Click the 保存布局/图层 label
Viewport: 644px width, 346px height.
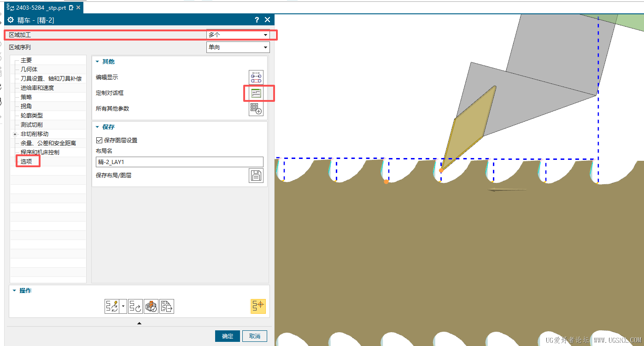[x=113, y=176]
